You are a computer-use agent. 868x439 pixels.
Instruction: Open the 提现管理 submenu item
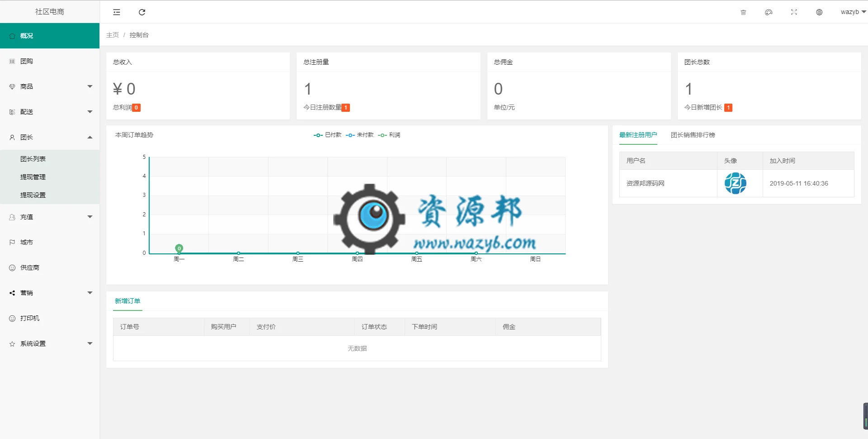point(50,177)
